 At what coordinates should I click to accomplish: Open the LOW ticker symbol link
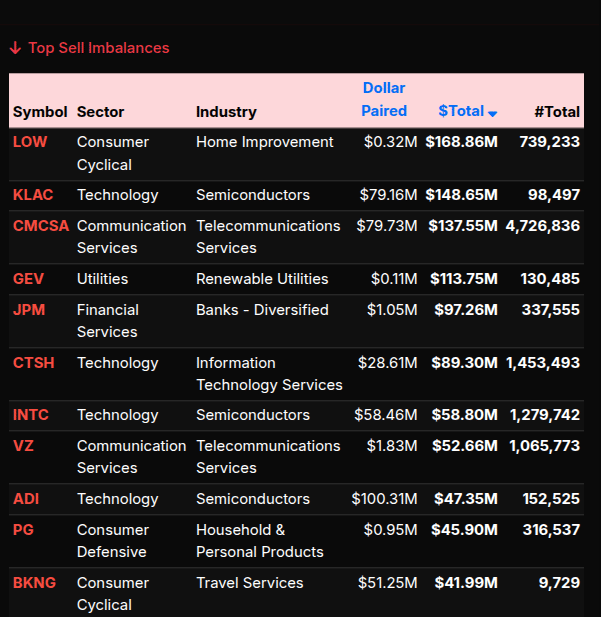pyautogui.click(x=30, y=142)
